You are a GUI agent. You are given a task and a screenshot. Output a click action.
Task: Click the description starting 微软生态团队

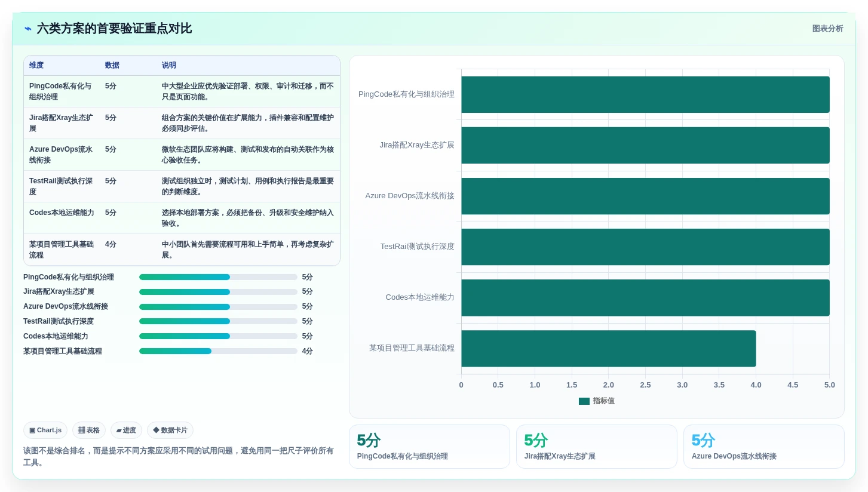pos(248,155)
